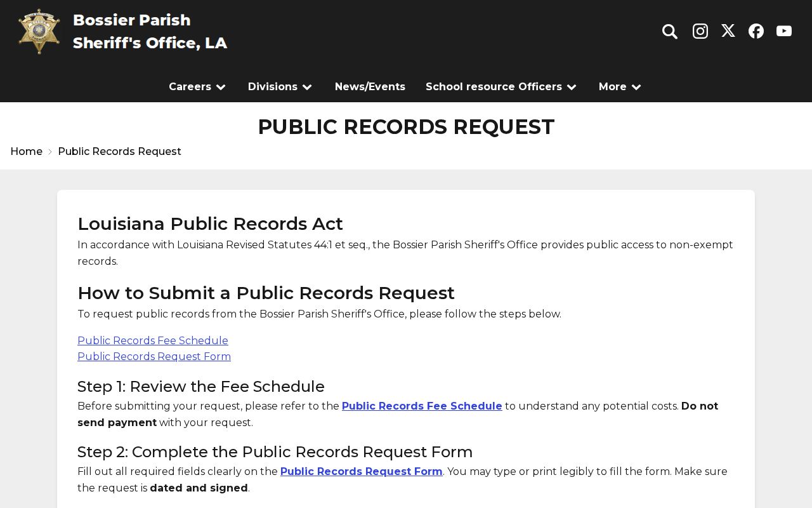Click the Step 2: Complete the Public Records Request Form heading

point(275,452)
